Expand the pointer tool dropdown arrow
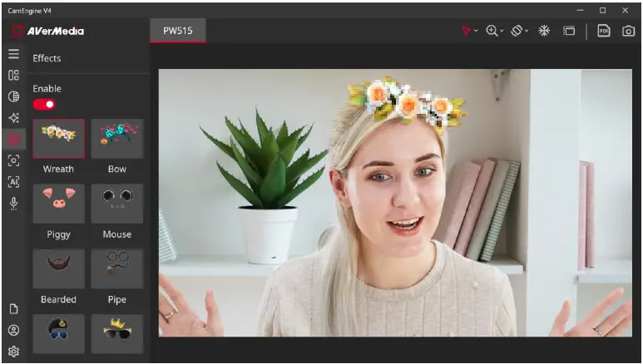The image size is (643, 364). 476,31
